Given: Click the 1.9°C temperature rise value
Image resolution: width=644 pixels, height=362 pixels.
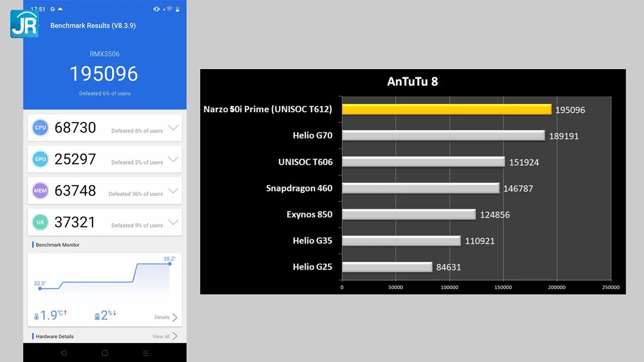Looking at the screenshot, I should (54, 315).
